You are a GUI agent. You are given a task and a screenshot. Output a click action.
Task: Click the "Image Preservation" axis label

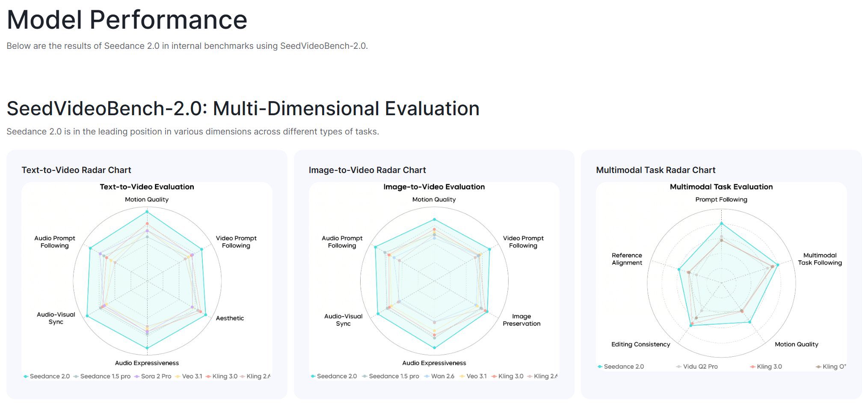coord(521,320)
